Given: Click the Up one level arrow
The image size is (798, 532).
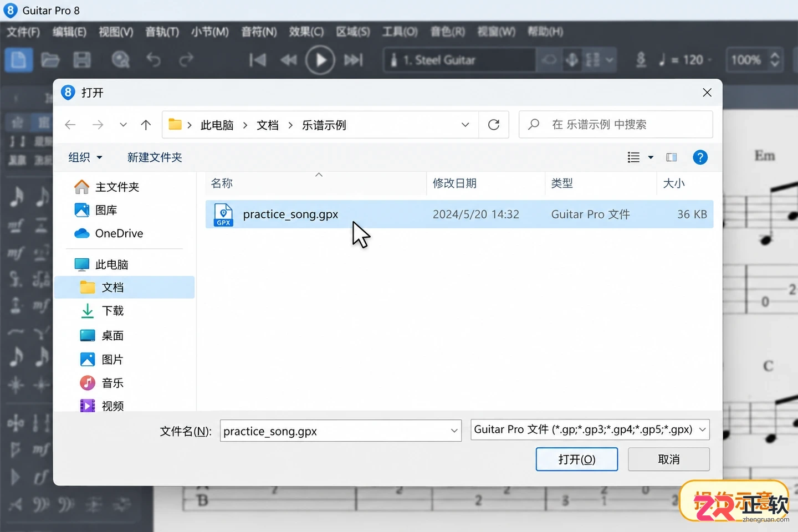Looking at the screenshot, I should point(146,125).
